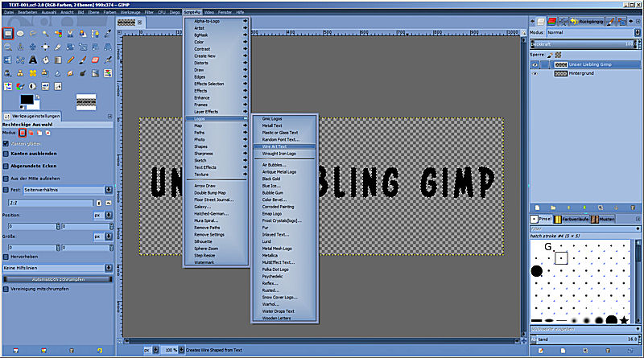Select the Fuzzy Select magic wand tool
This screenshot has height=358, width=644.
click(45, 33)
